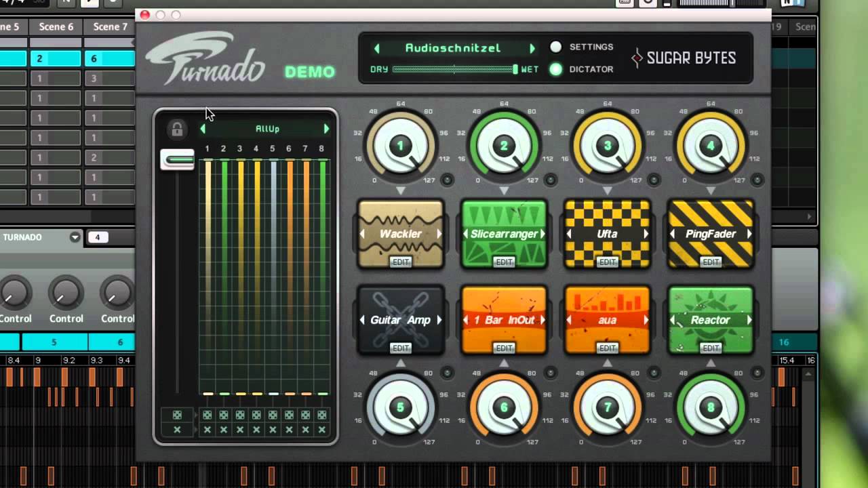Toggle the small LED button beside knob 1
The image size is (868, 488).
[x=447, y=180]
